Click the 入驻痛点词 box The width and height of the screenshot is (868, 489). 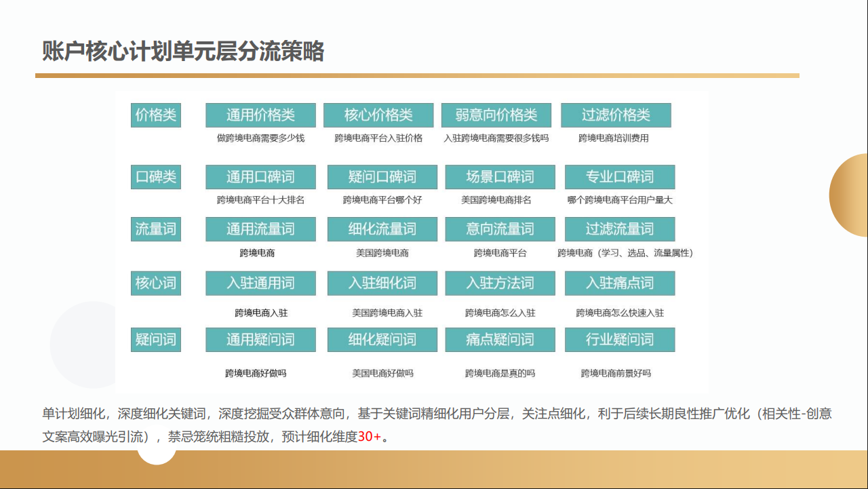coord(620,283)
